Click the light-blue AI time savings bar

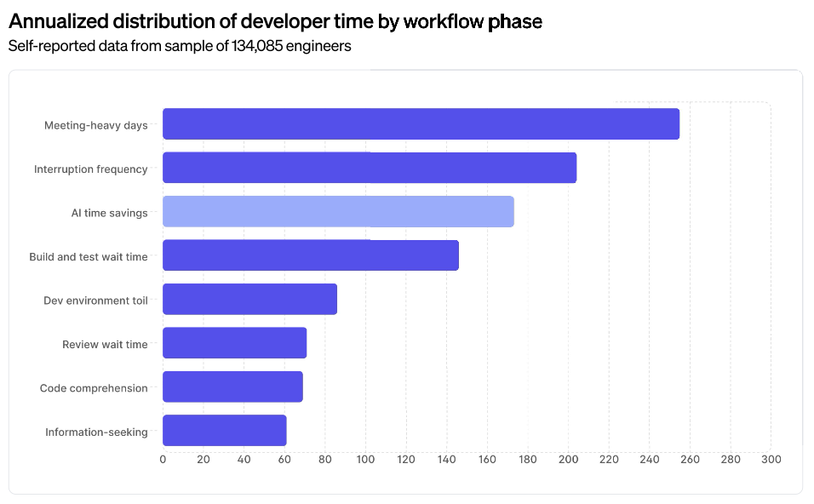[338, 212]
